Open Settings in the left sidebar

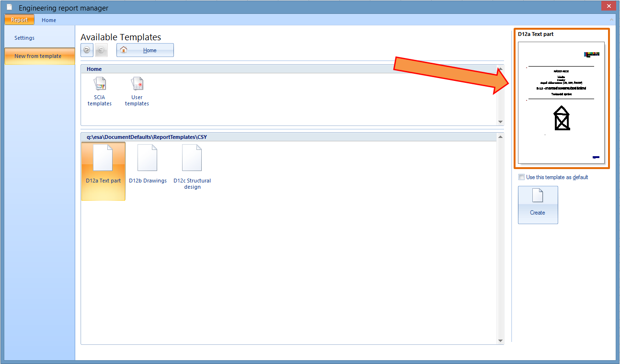[24, 38]
